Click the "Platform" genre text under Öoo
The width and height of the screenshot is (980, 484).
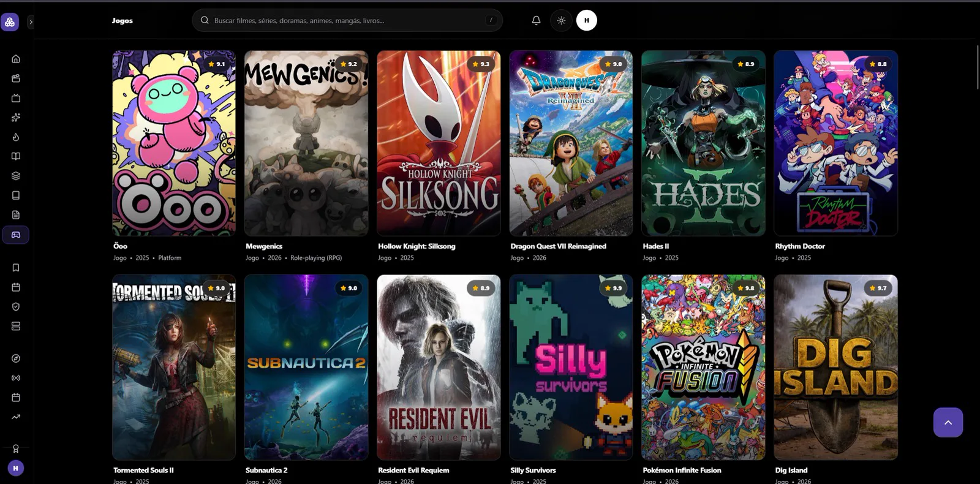tap(170, 258)
